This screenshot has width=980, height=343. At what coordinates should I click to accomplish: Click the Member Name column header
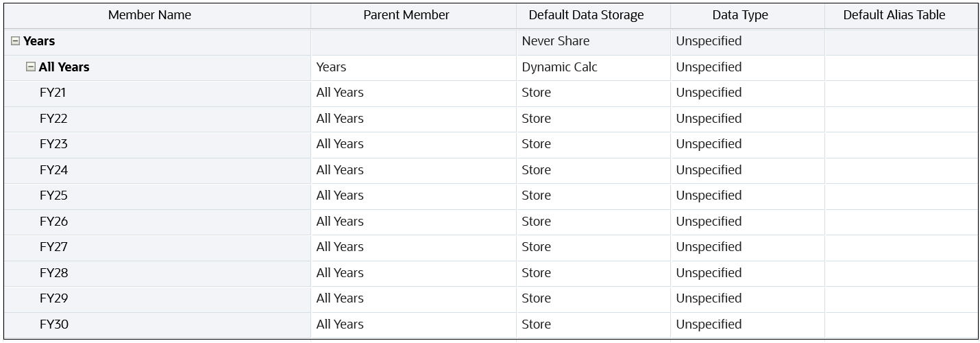[149, 15]
